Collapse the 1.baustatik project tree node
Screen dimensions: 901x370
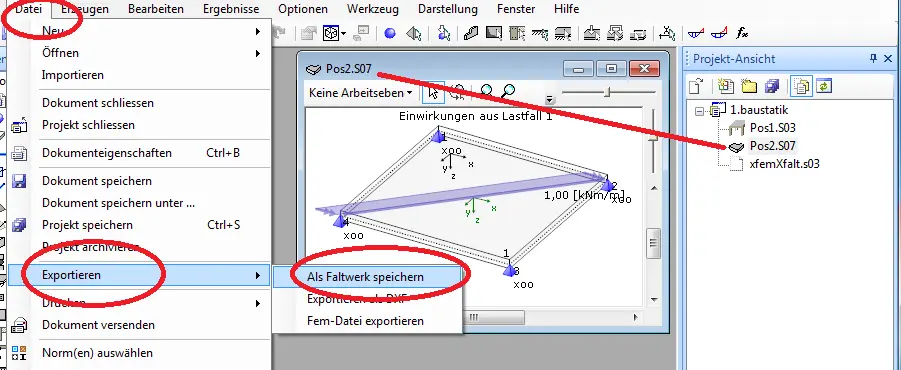click(x=699, y=110)
